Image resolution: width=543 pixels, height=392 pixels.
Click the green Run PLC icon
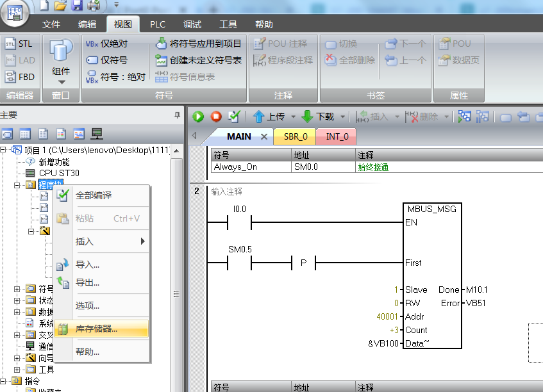click(198, 117)
